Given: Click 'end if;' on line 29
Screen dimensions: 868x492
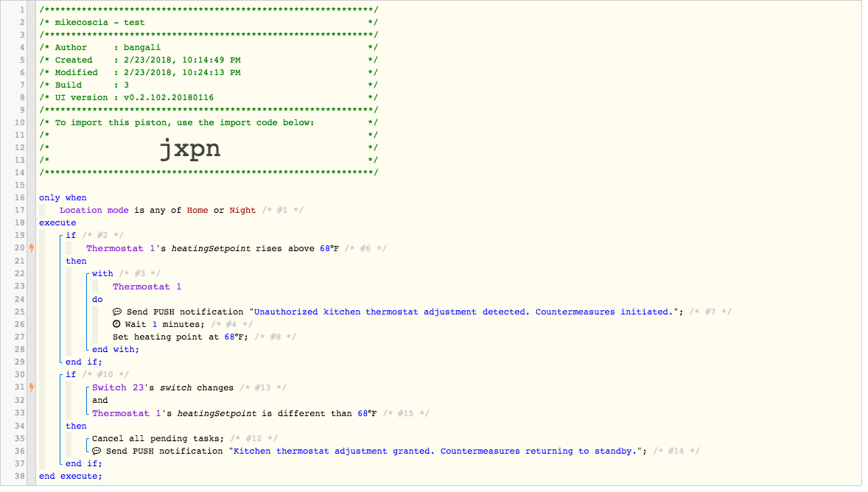Looking at the screenshot, I should coord(84,362).
